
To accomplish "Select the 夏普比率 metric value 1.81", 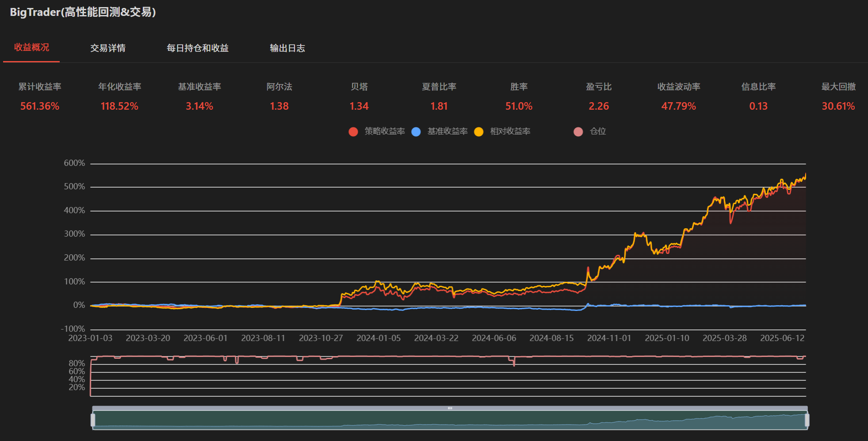I will tap(439, 106).
